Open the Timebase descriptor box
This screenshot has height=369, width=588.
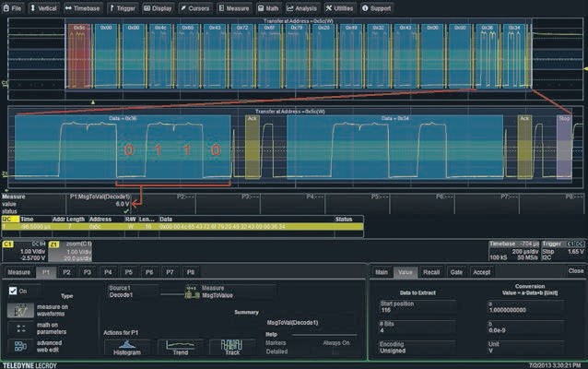[x=514, y=251]
